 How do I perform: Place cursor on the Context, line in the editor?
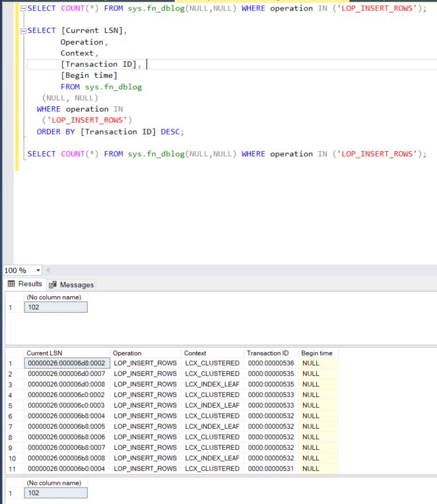coord(79,53)
